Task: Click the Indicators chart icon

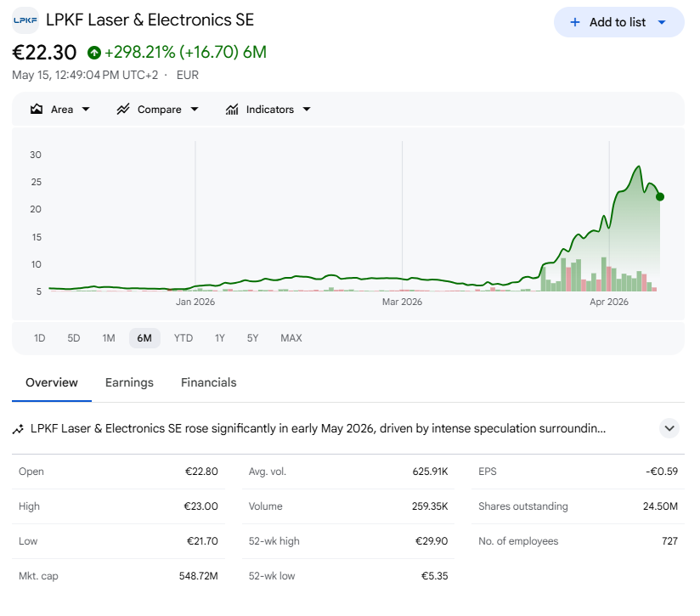Action: [x=232, y=110]
